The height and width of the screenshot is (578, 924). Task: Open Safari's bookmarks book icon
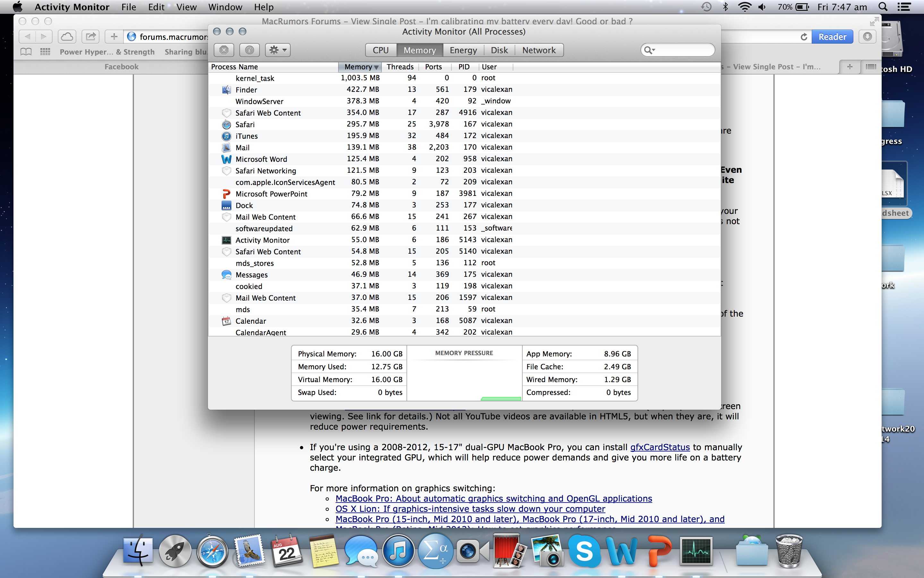[26, 52]
